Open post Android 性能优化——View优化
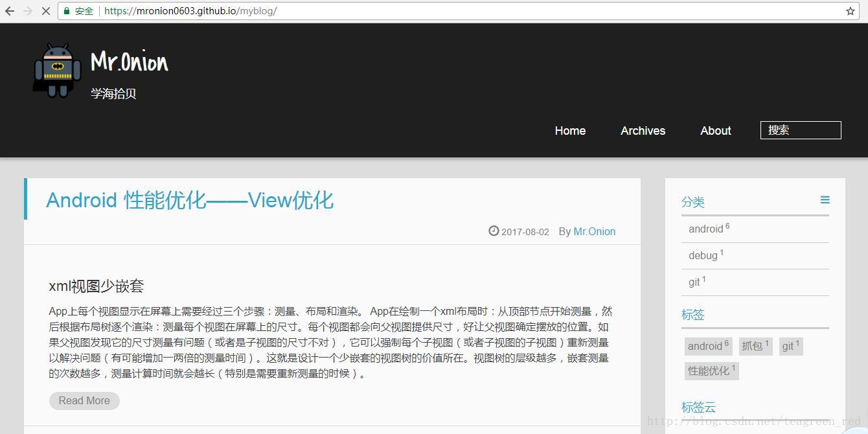Image resolution: width=868 pixels, height=434 pixels. [x=190, y=200]
